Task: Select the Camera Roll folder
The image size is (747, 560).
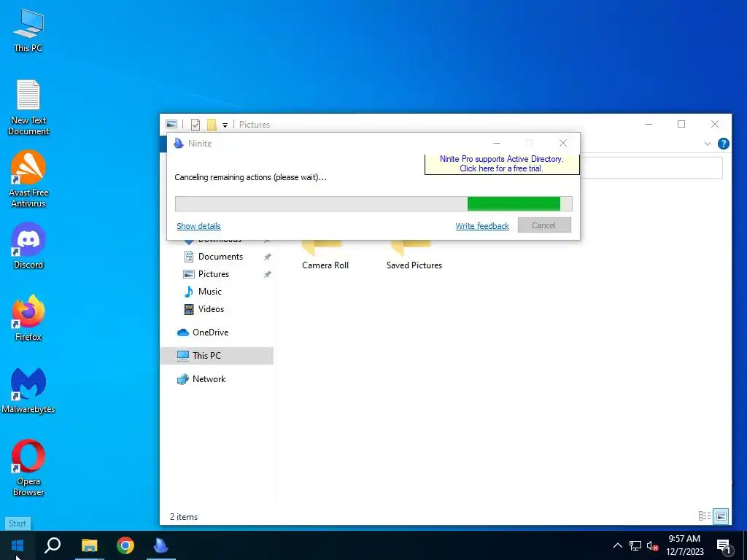Action: 325,256
